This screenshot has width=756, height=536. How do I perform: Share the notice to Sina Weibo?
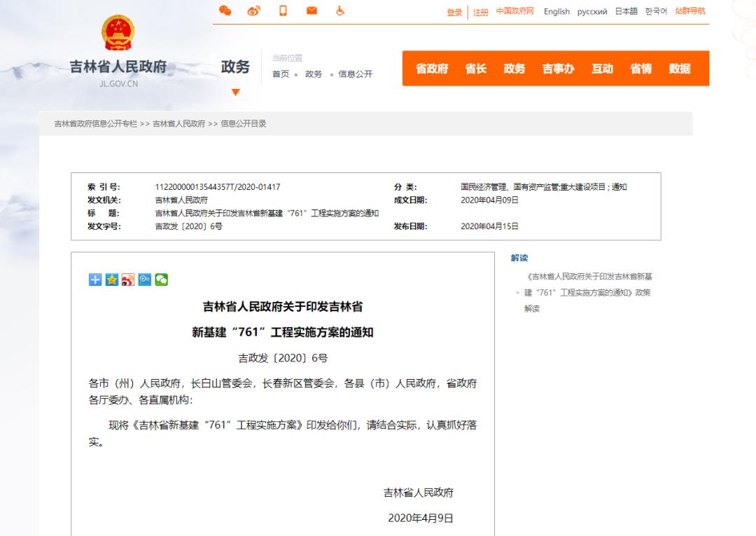(127, 279)
